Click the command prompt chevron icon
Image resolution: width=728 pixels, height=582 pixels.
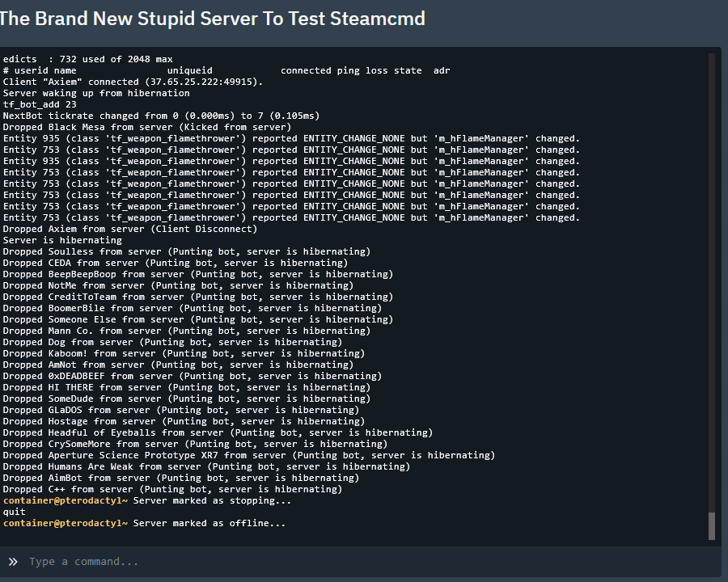coord(13,562)
